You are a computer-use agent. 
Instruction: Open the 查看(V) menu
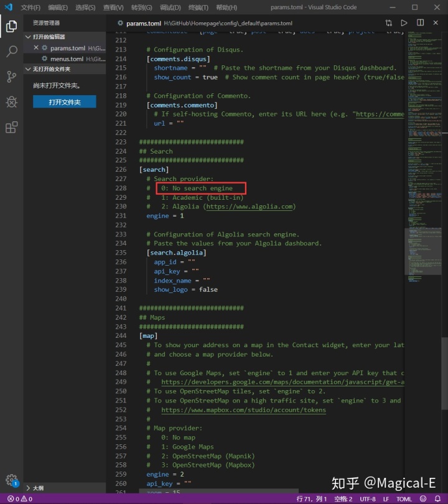click(113, 7)
